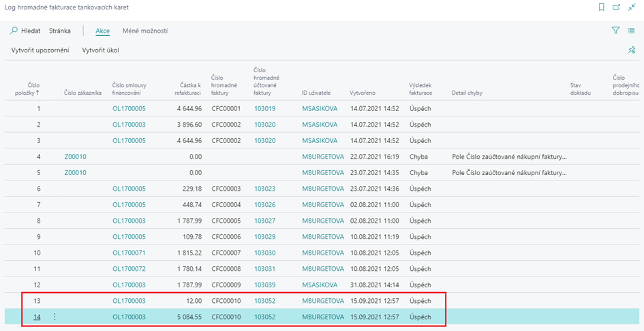Click the bookmark icon in the page header
The height and width of the screenshot is (331, 644).
pos(601,7)
